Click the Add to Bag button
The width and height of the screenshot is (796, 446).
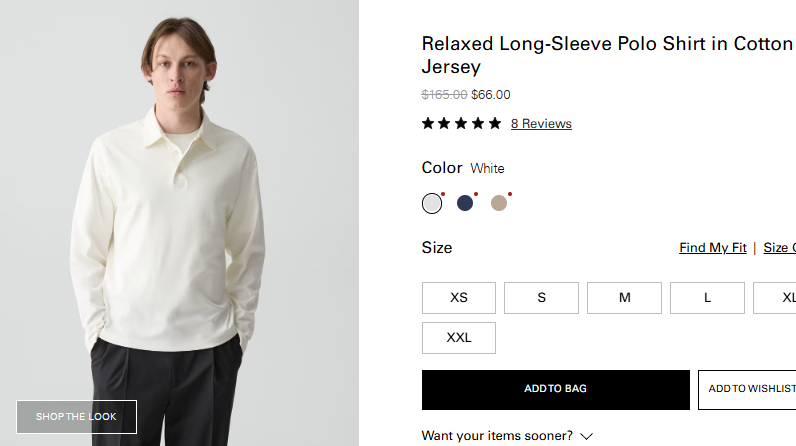pos(555,389)
